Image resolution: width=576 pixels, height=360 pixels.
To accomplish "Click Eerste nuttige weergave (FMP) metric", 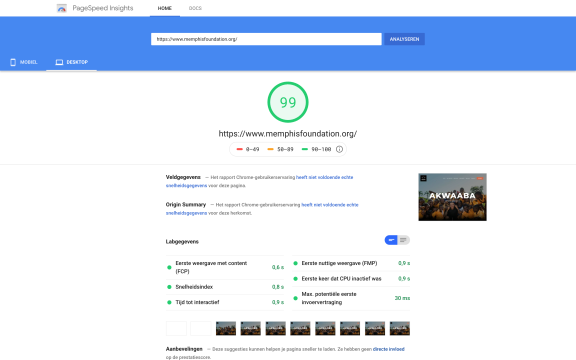I will point(351,263).
